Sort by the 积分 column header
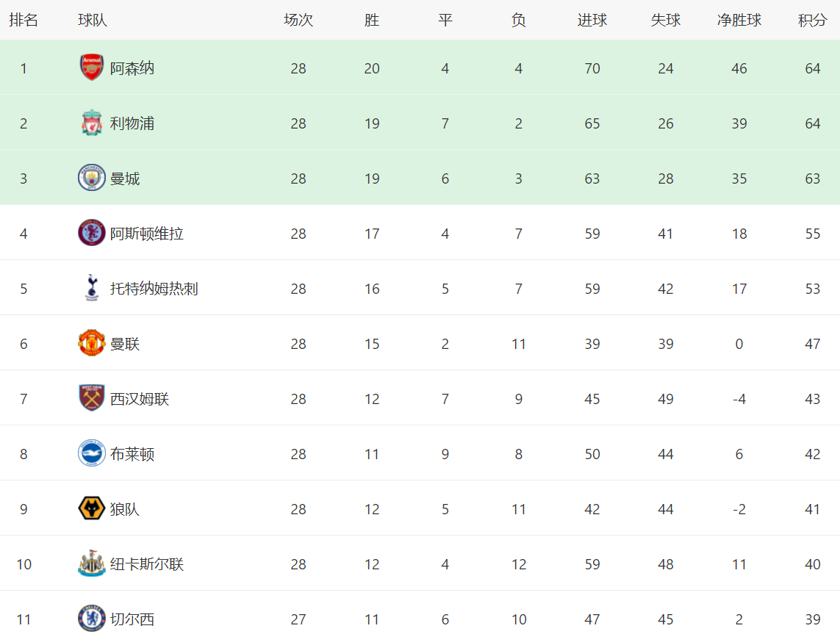840x634 pixels. pyautogui.click(x=812, y=21)
